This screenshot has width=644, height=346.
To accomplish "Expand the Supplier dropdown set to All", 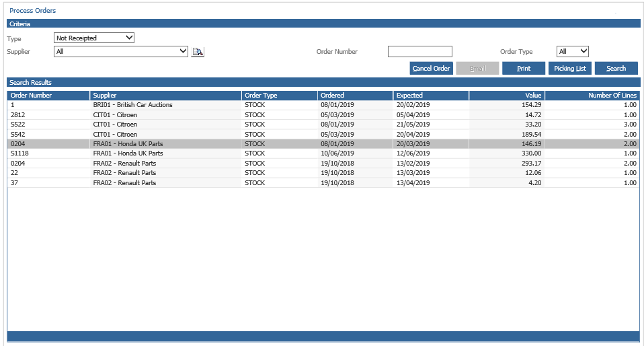I will point(121,51).
